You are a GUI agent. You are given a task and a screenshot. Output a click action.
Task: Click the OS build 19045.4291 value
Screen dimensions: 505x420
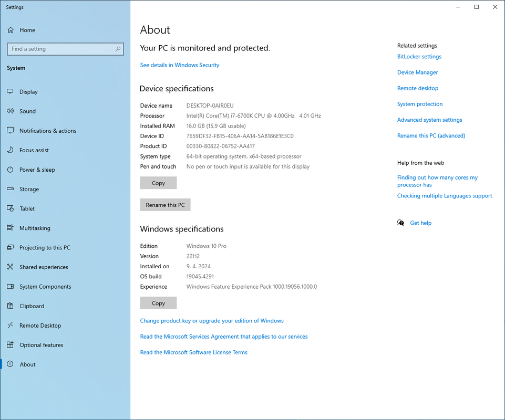tap(200, 276)
